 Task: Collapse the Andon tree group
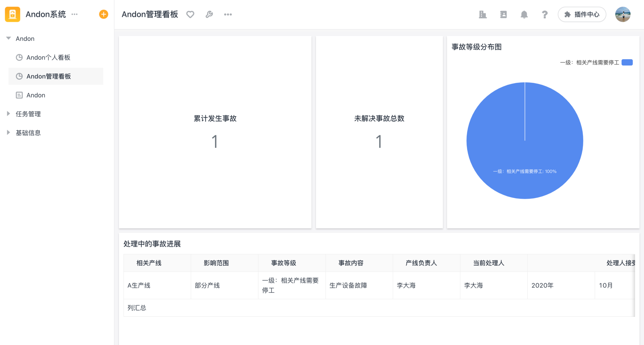point(9,38)
